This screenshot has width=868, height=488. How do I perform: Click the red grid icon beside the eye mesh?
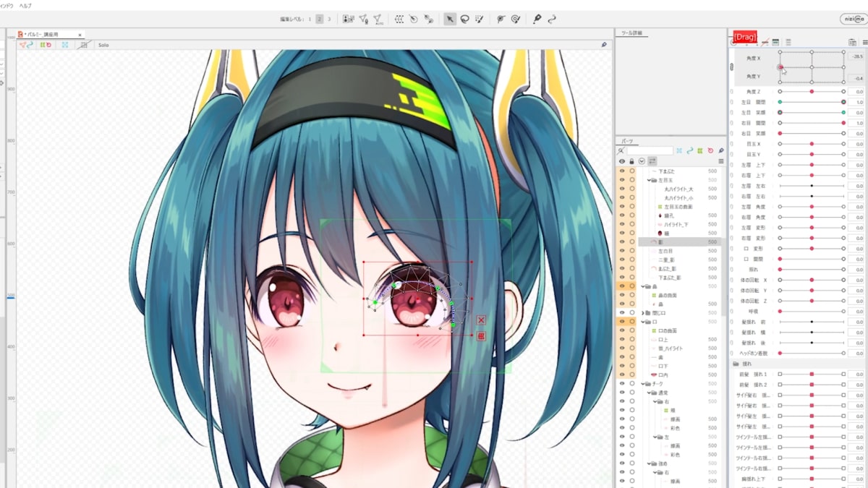pos(481,335)
